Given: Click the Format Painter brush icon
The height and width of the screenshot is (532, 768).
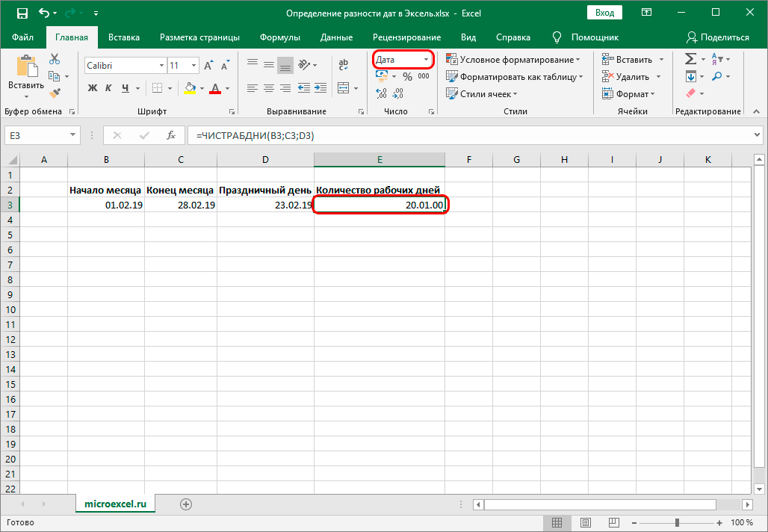Looking at the screenshot, I should coord(55,92).
